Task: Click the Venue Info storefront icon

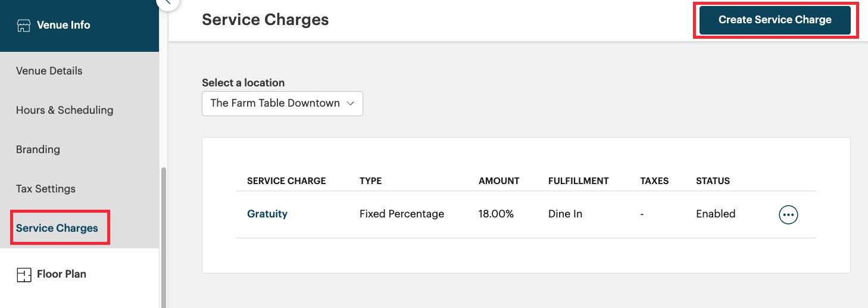Action: [23, 26]
